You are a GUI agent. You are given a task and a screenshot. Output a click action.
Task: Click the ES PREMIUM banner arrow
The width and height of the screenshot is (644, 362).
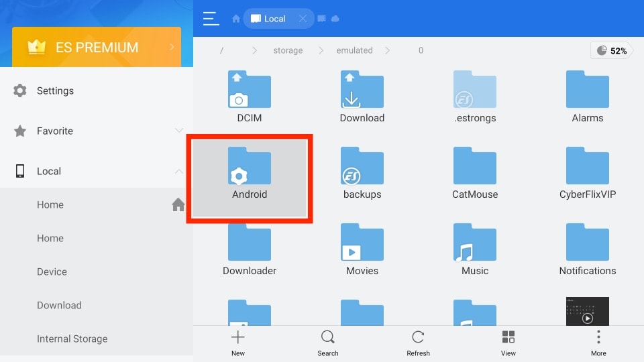(x=172, y=47)
